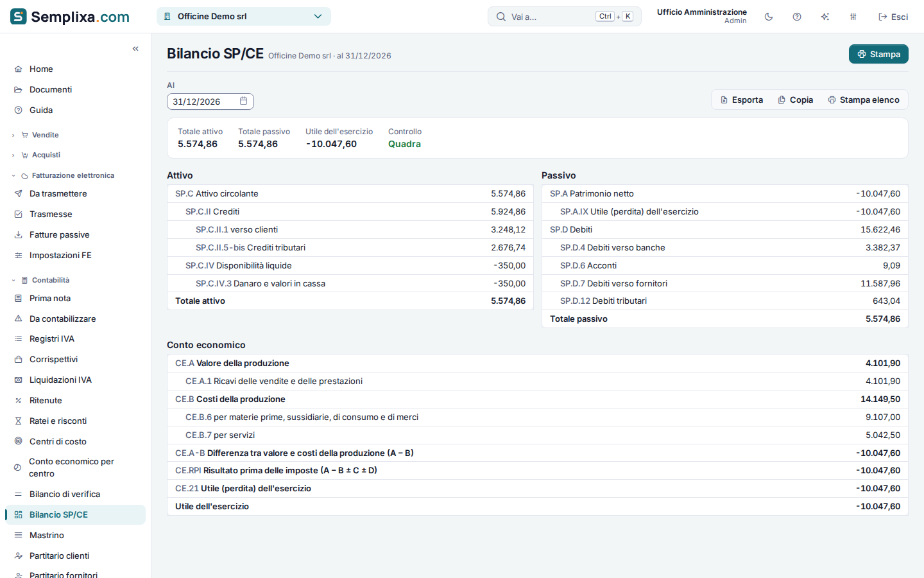Go to Prima nota
924x578 pixels.
coord(75,298)
